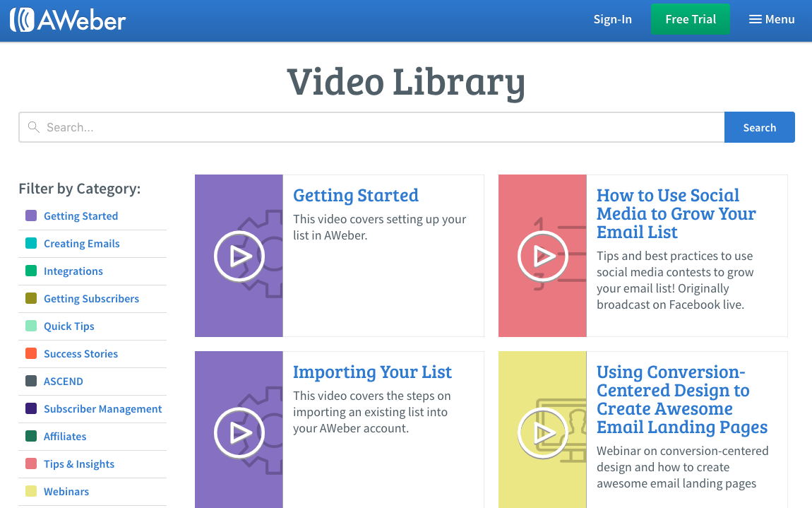This screenshot has width=812, height=508.
Task: Click green Integrations color swatch
Action: pyautogui.click(x=31, y=271)
